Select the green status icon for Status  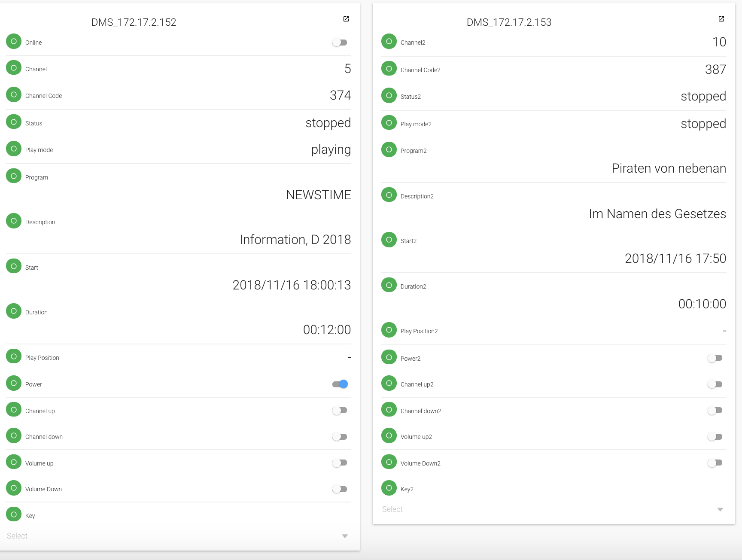coord(14,122)
